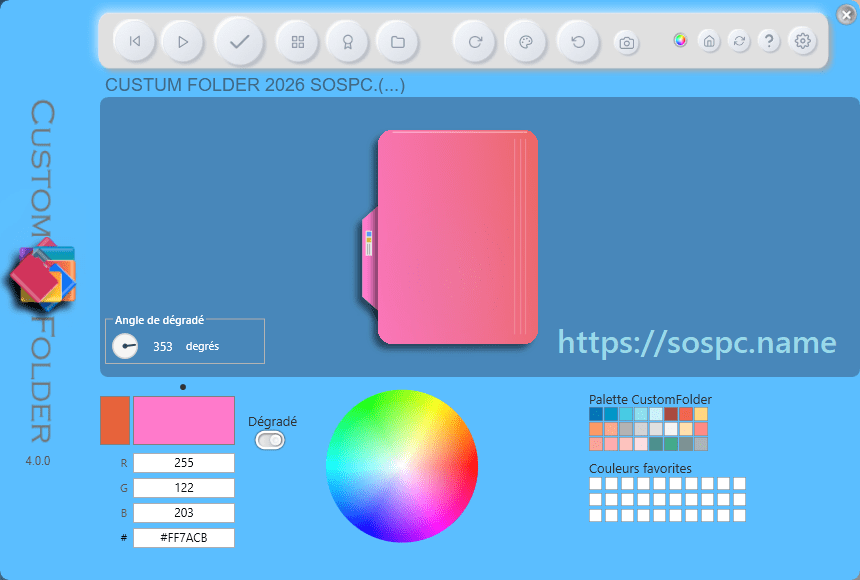Click first empty favorite color slot top row

tap(596, 483)
